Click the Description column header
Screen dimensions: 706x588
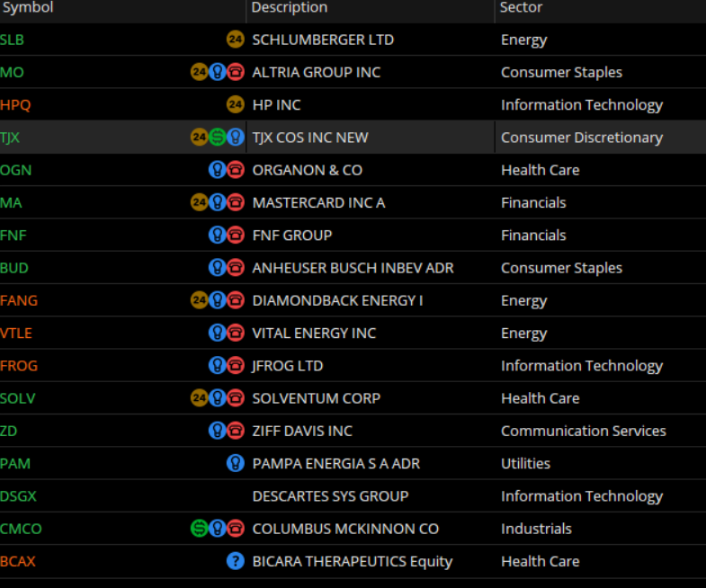[x=290, y=8]
